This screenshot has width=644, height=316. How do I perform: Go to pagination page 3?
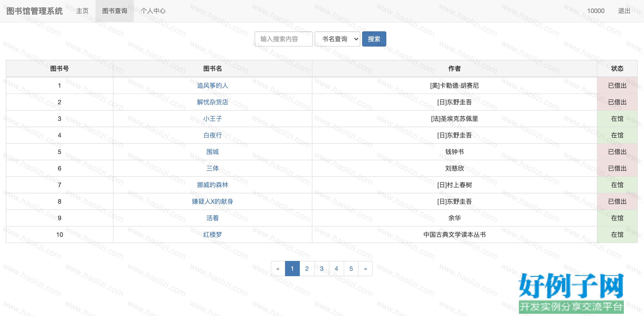tap(322, 269)
